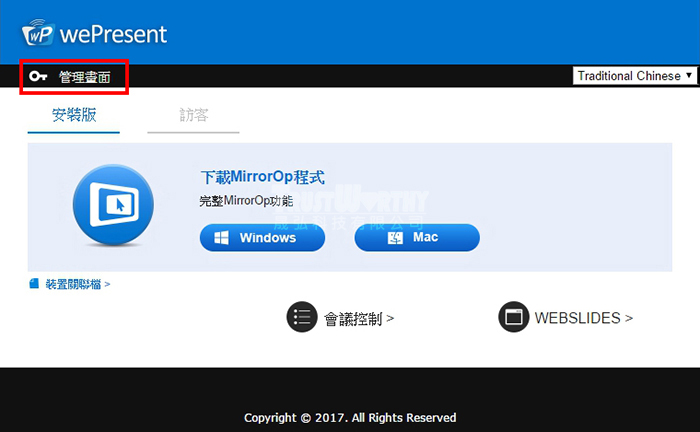Open the WEBSLIDES link

(x=583, y=318)
